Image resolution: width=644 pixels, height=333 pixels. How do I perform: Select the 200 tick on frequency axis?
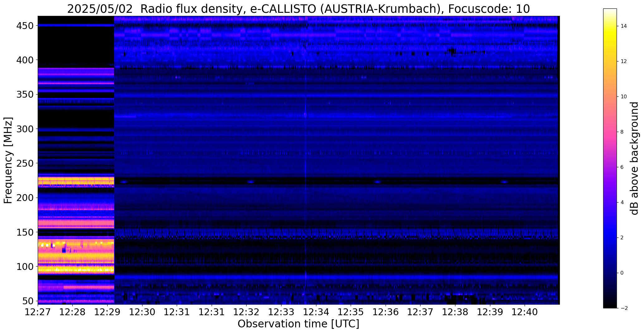coord(24,198)
